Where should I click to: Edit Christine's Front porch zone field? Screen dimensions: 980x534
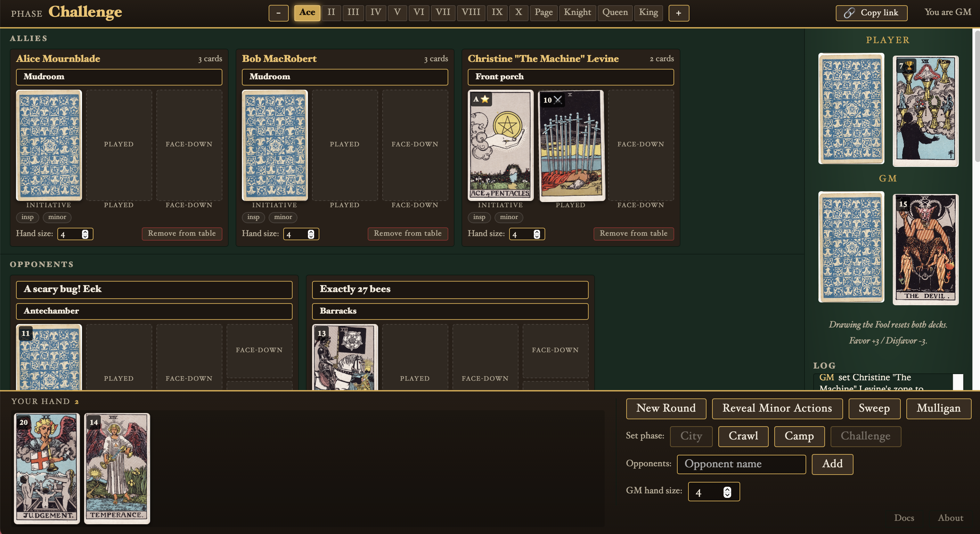(571, 77)
